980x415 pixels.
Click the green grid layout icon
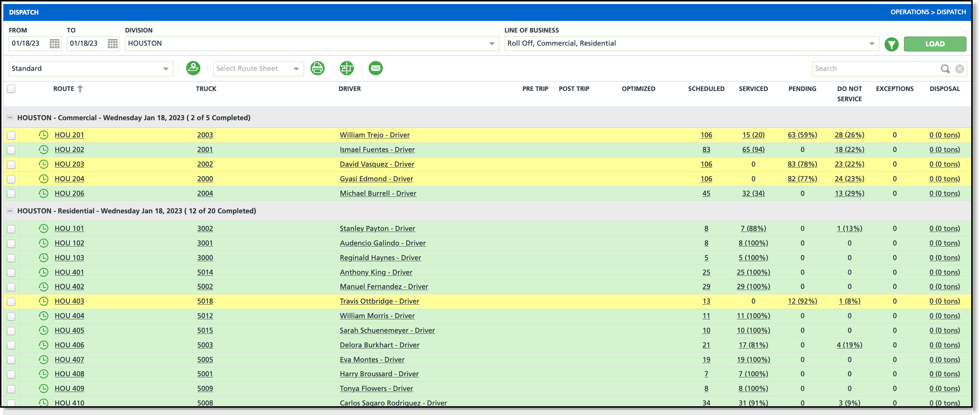[347, 68]
